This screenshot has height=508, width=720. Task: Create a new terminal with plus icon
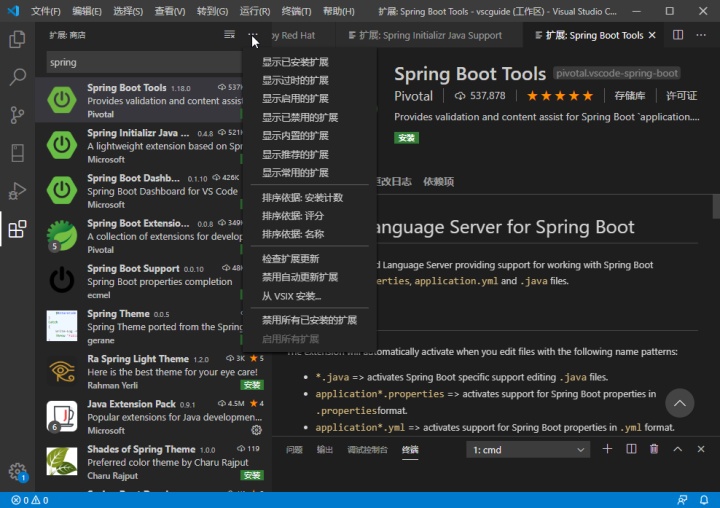click(x=607, y=449)
